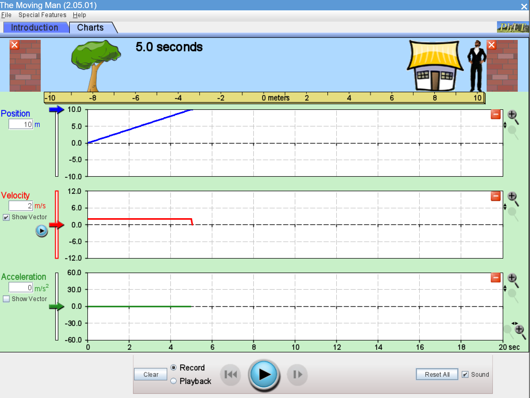Image resolution: width=532 pixels, height=398 pixels.
Task: Collapse the Velocity chart with minus button
Action: pos(495,196)
